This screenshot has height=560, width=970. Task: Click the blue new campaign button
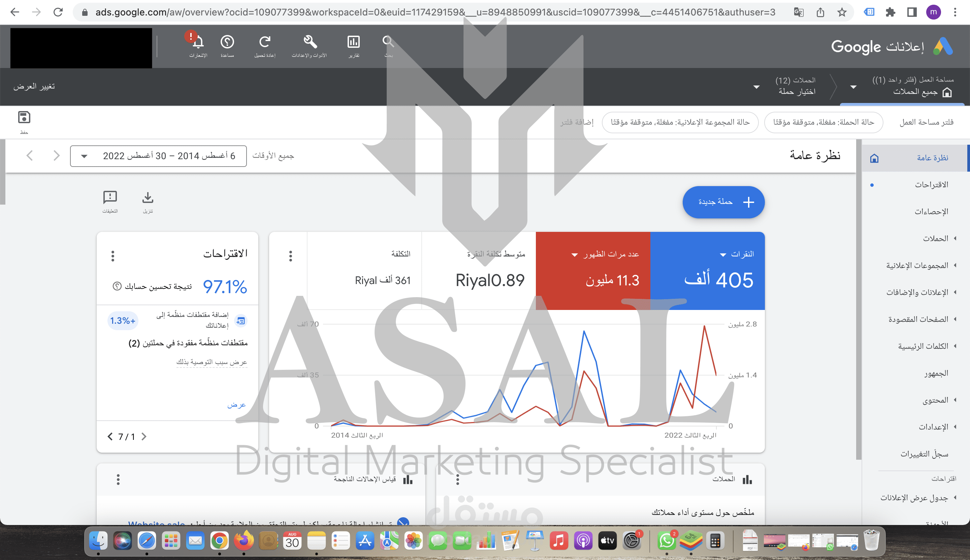(x=723, y=202)
